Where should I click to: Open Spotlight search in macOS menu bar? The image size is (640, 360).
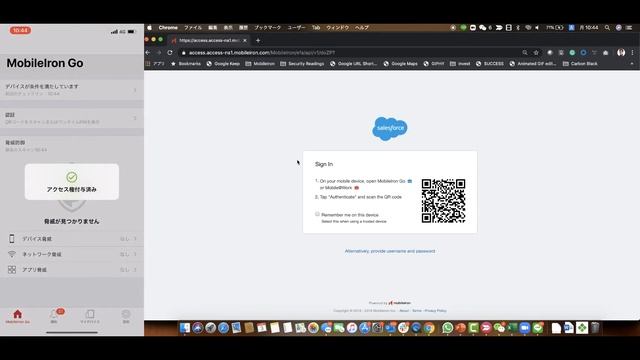pos(607,28)
